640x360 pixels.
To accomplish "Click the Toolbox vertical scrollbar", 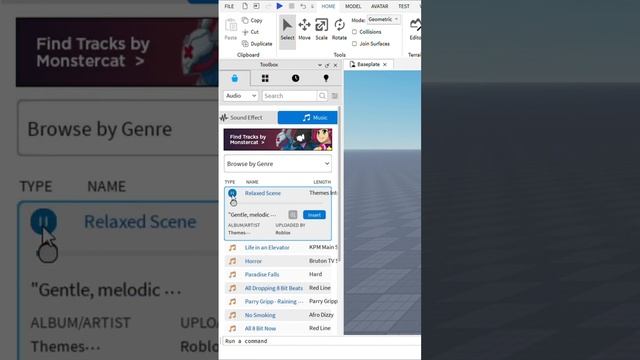I will pyautogui.click(x=339, y=184).
